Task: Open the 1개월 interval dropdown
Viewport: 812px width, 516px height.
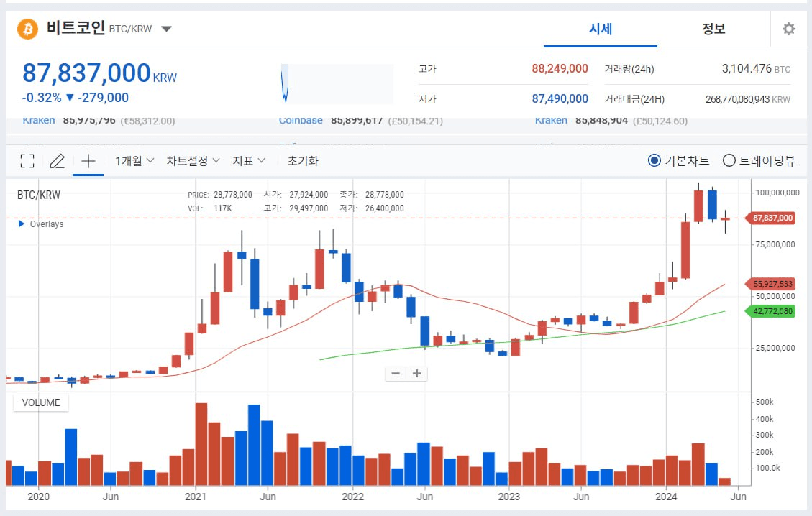Action: click(134, 161)
